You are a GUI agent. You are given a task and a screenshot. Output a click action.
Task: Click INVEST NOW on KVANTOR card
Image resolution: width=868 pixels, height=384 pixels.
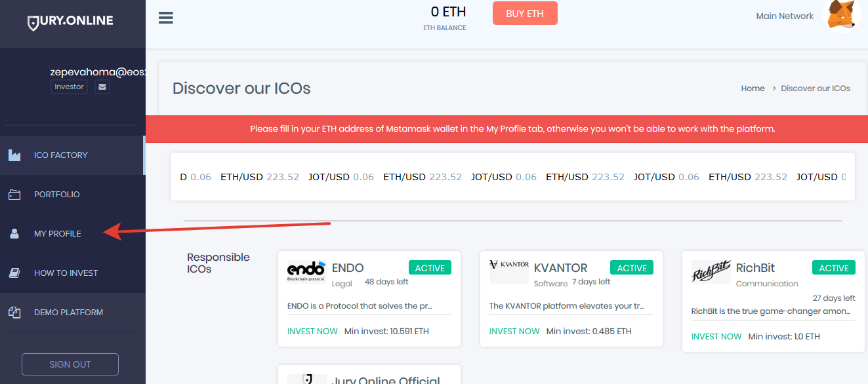(x=514, y=332)
